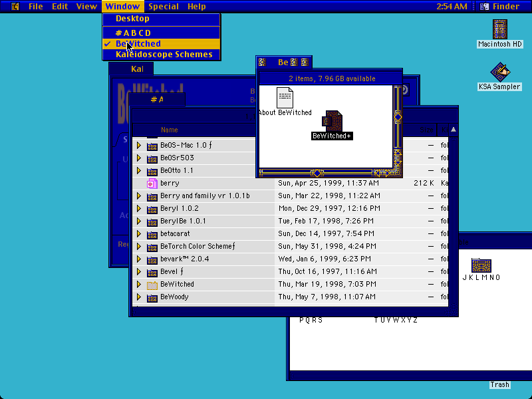Choose Kaleidoscope Schemes from the Window menu
This screenshot has width=532, height=399.
pyautogui.click(x=162, y=55)
